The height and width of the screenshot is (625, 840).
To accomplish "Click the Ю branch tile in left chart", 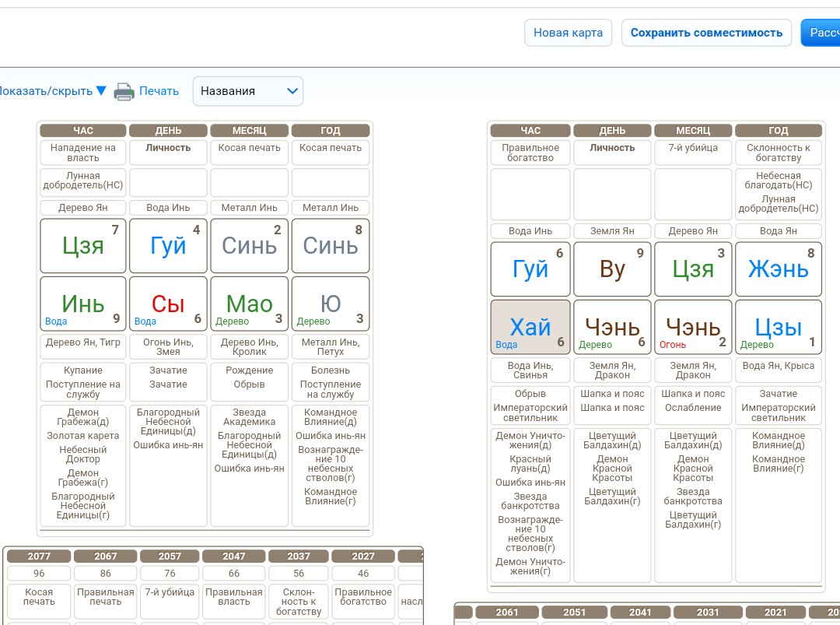I will tap(331, 304).
